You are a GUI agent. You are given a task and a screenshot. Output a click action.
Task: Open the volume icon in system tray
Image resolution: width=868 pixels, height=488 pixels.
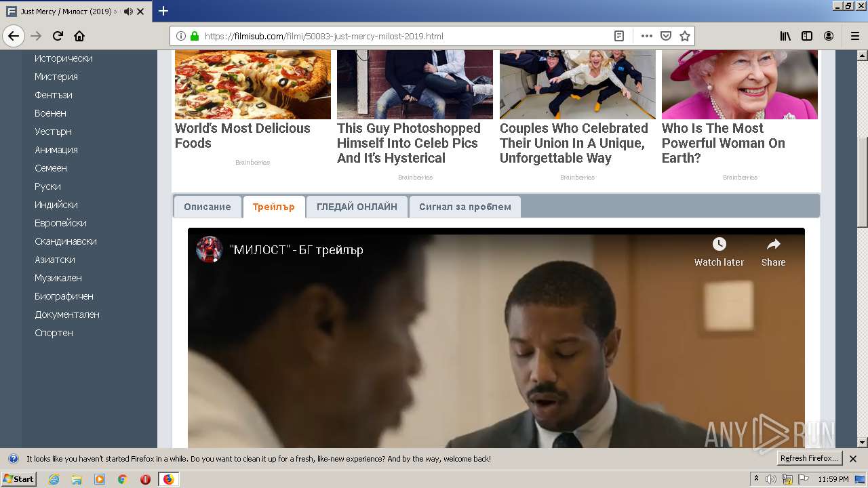(x=771, y=479)
